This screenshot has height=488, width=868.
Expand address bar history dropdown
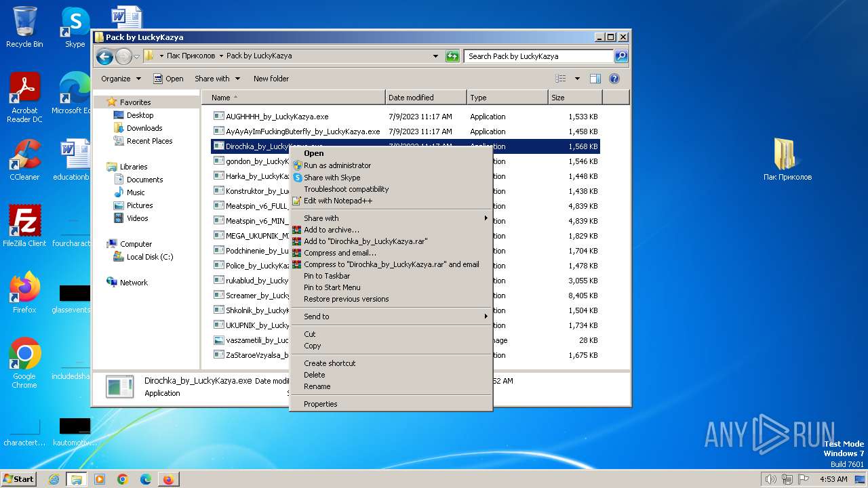pyautogui.click(x=435, y=56)
